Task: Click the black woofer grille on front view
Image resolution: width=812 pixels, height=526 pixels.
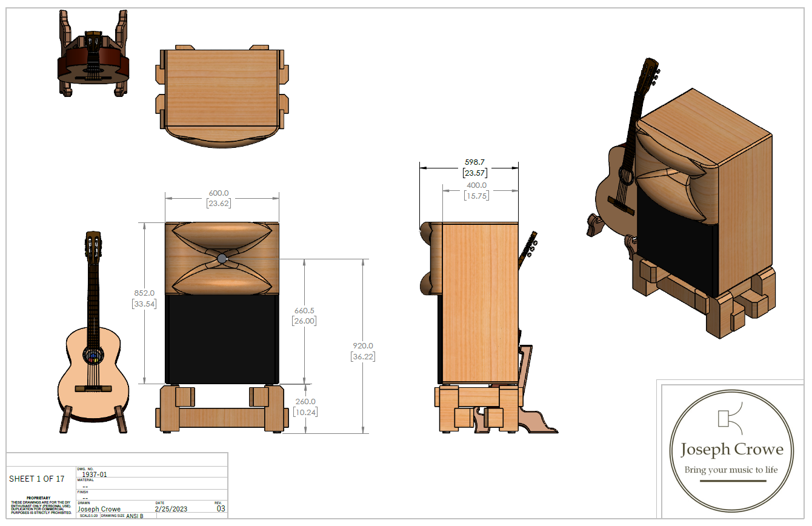Action: [x=222, y=338]
